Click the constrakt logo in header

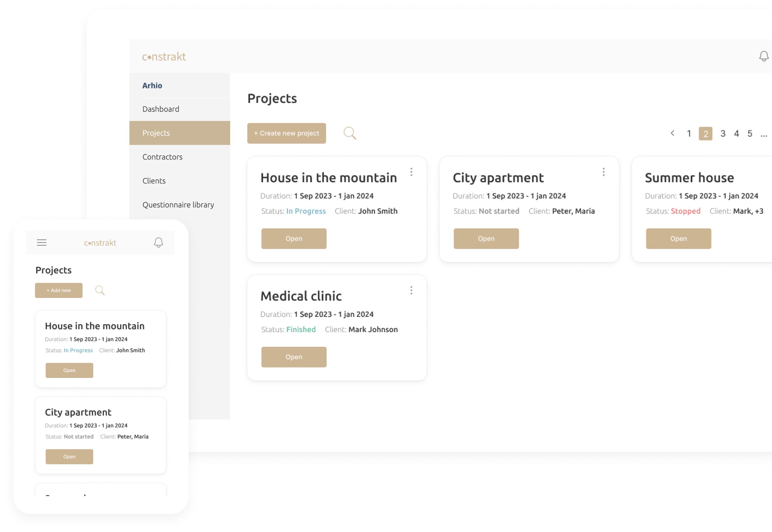[164, 57]
